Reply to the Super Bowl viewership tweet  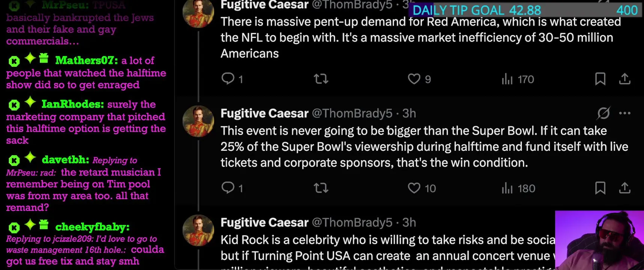click(228, 188)
